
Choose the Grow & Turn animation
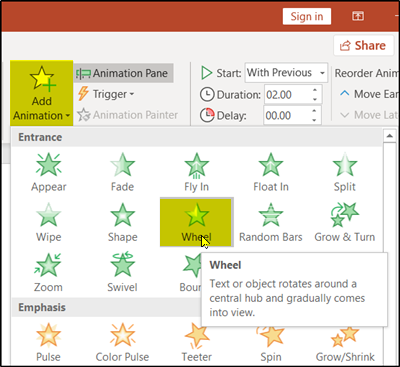click(345, 222)
